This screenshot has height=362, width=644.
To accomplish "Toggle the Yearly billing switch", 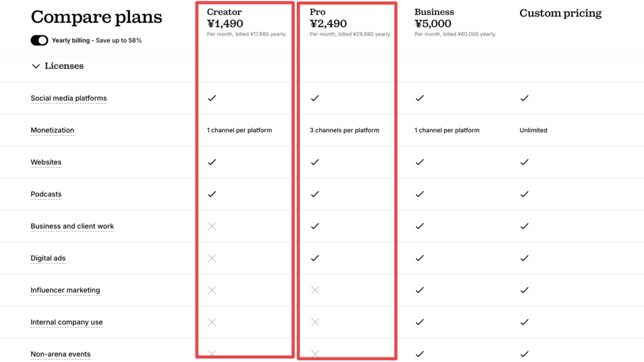I will (x=40, y=40).
